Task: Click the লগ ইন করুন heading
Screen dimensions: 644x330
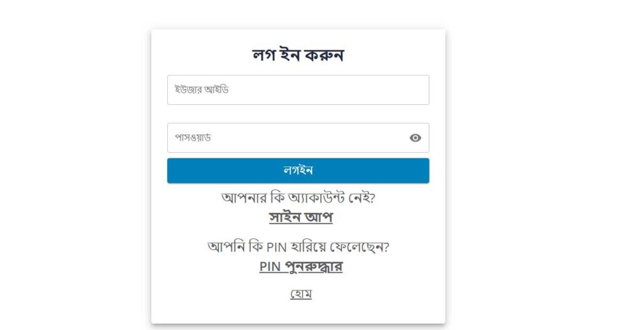Action: point(298,55)
